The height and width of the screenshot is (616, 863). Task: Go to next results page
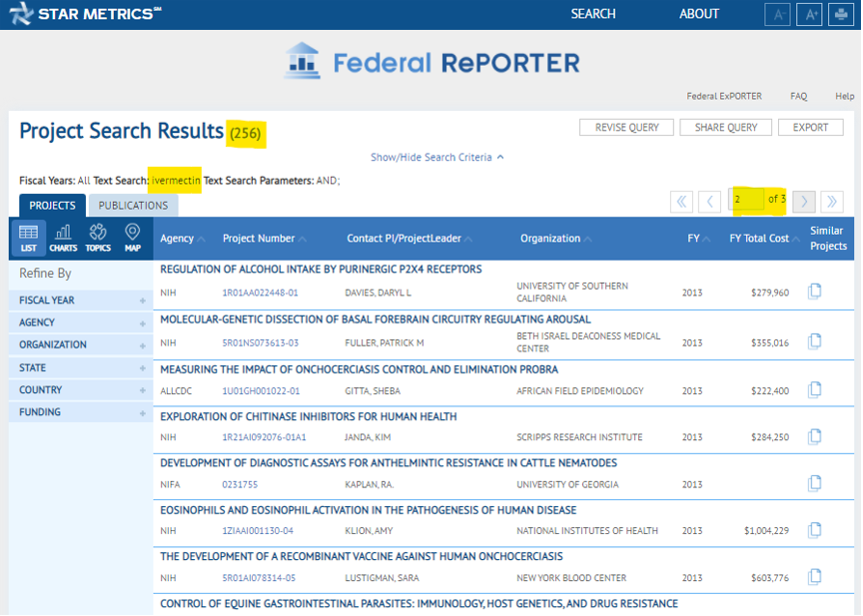click(803, 202)
